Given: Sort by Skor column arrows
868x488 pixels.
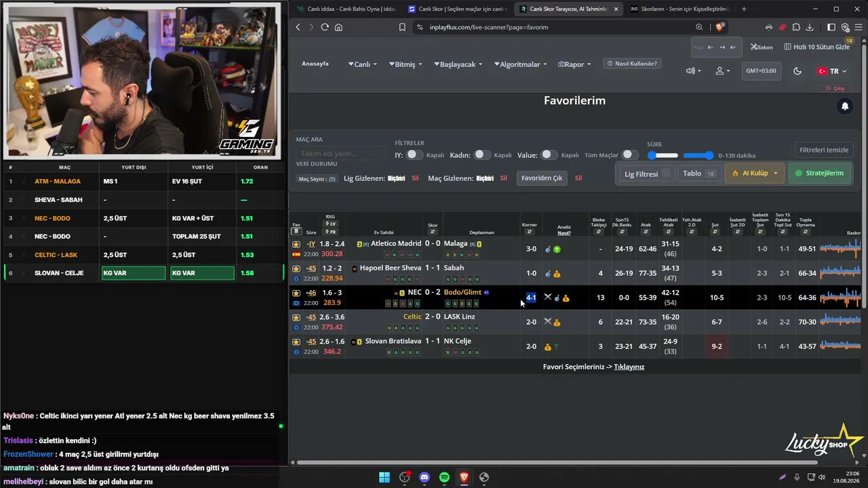Looking at the screenshot, I should pos(433,232).
